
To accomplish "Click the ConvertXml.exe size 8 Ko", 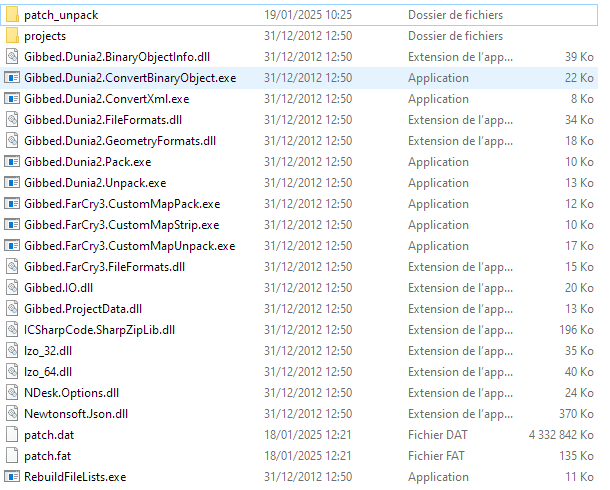I will 582,99.
